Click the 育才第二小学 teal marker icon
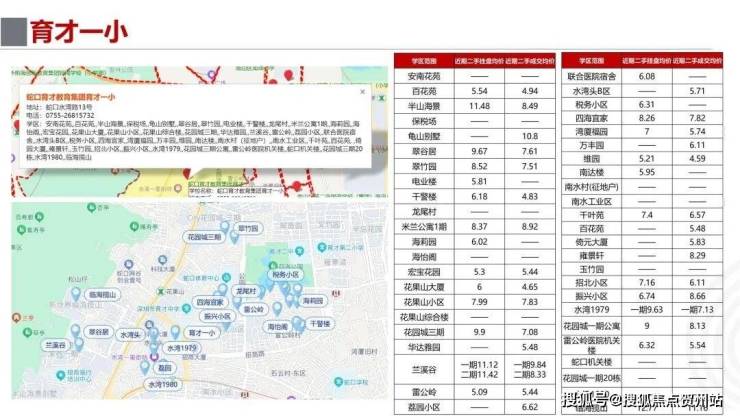 [x=322, y=247]
